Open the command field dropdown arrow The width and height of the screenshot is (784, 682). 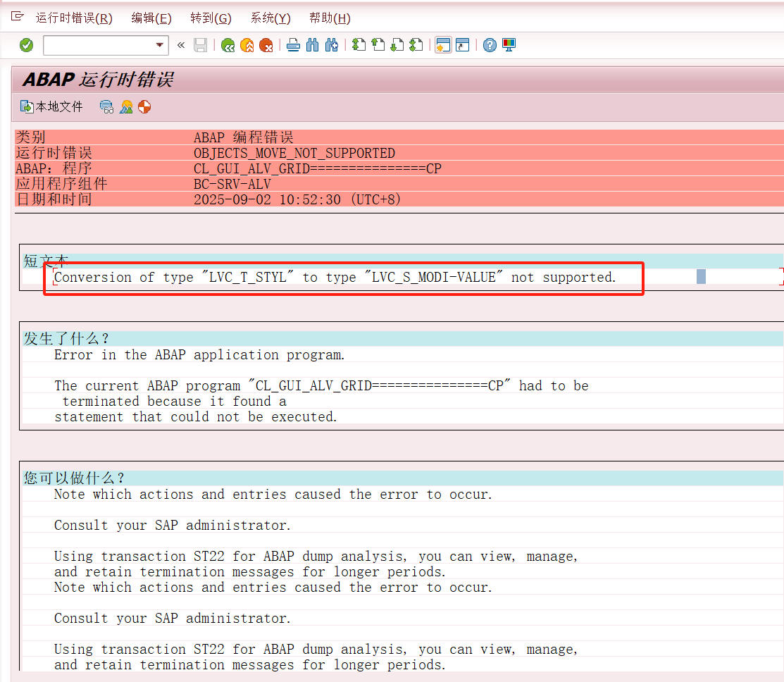click(159, 45)
